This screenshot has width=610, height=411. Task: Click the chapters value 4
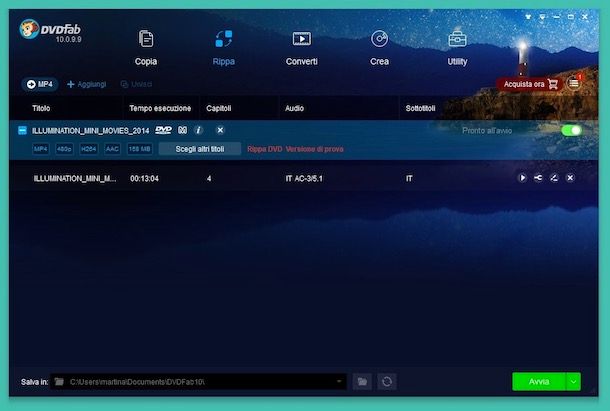tap(209, 179)
